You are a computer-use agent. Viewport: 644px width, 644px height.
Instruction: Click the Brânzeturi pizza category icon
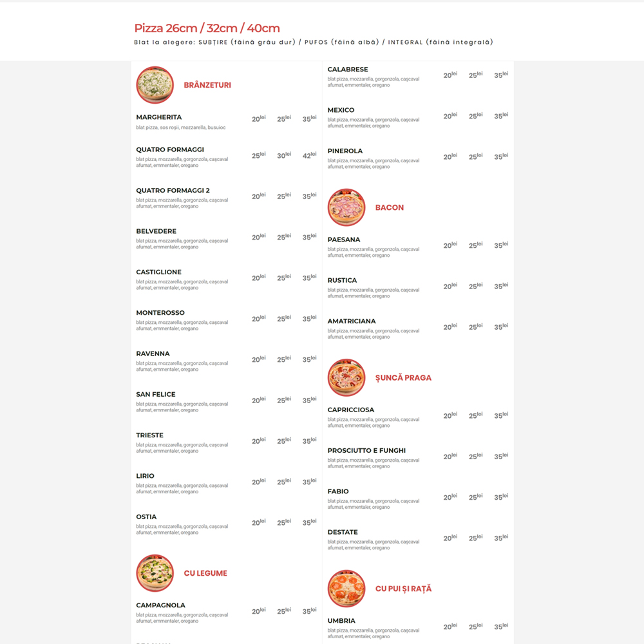155,85
